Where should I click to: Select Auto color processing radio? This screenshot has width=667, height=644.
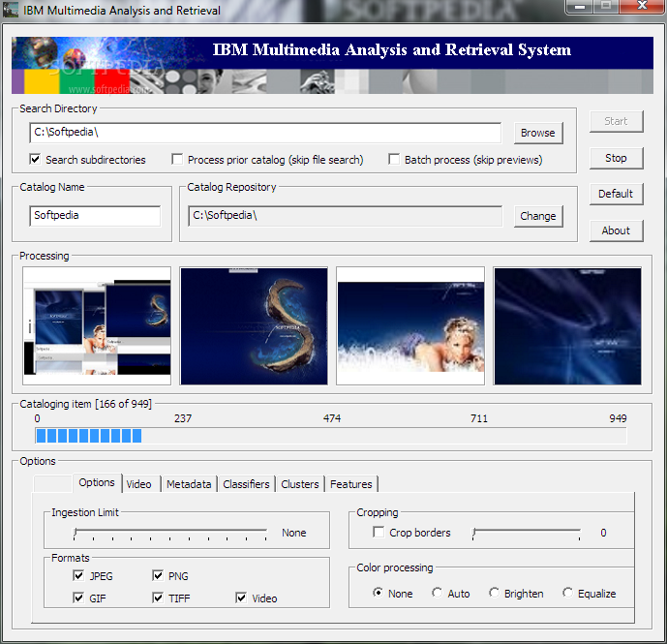coord(437,593)
